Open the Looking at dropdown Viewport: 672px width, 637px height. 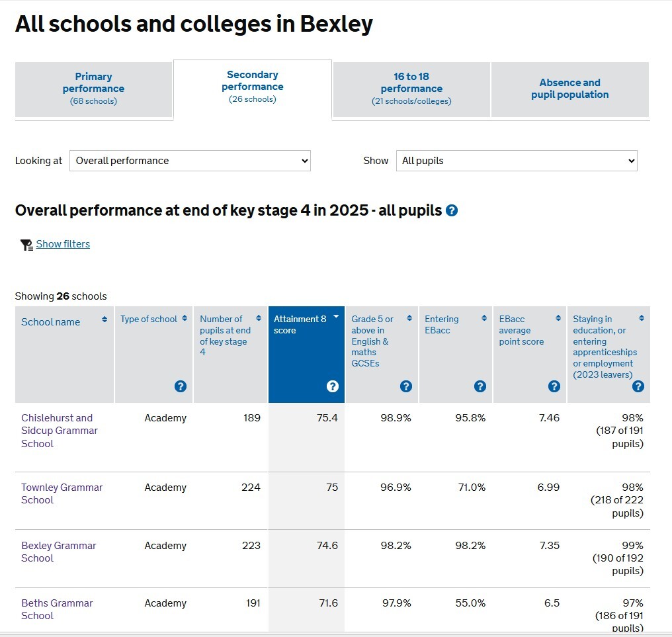pyautogui.click(x=190, y=161)
